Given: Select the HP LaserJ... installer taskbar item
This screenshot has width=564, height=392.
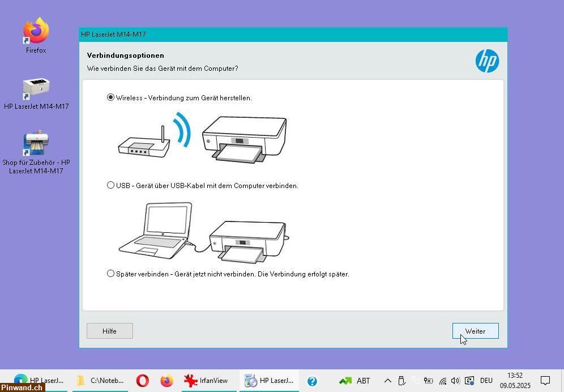Looking at the screenshot, I should click(x=269, y=381).
